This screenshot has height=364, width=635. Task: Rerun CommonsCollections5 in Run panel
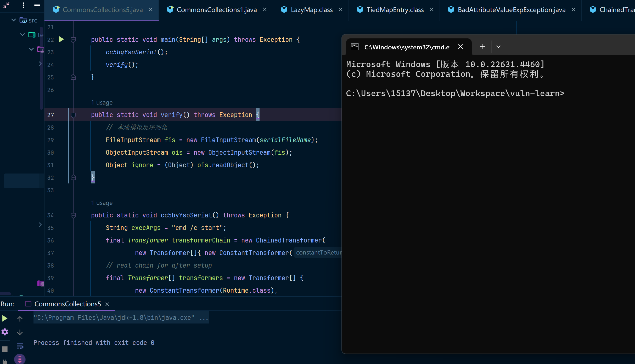pos(5,318)
